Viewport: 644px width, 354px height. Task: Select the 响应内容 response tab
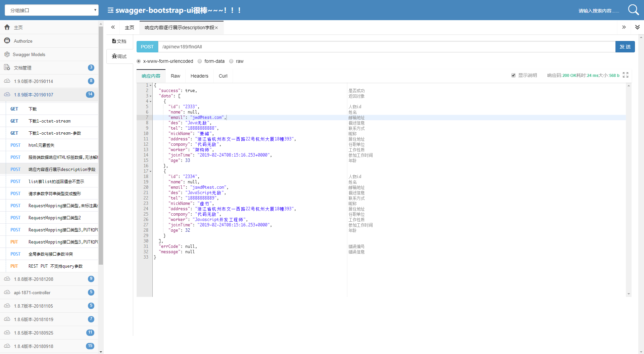click(151, 76)
